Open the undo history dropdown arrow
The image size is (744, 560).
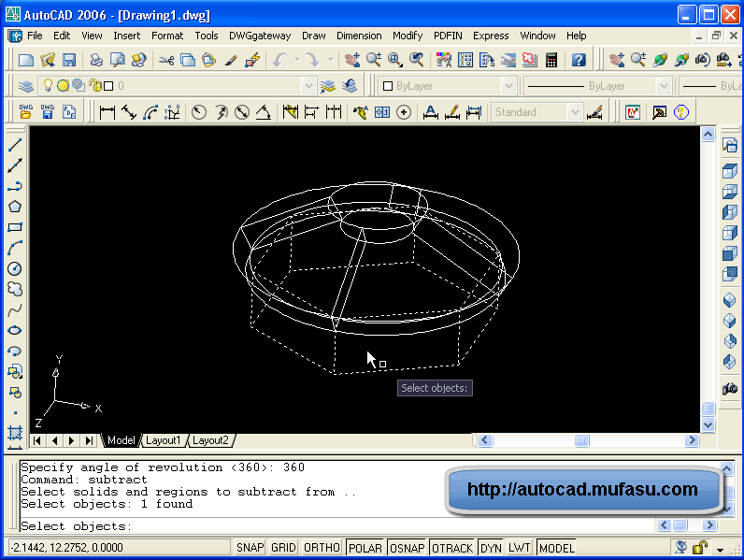[297, 60]
